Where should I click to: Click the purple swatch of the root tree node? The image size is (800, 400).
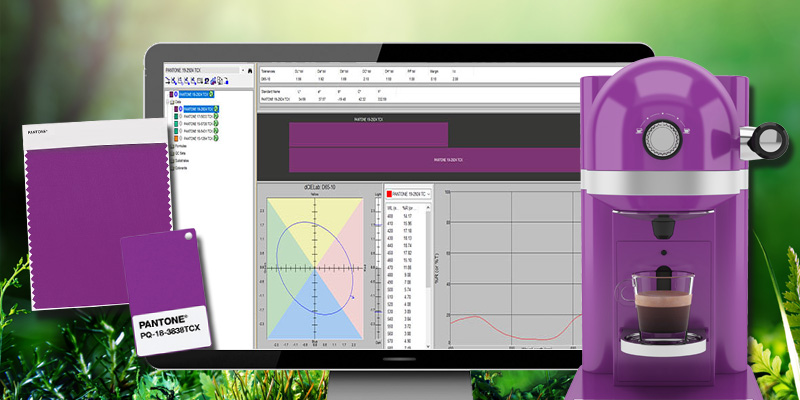[171, 94]
